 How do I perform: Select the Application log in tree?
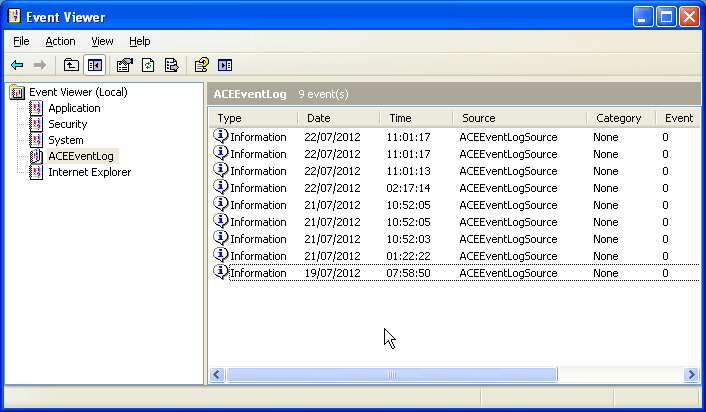pyautogui.click(x=74, y=108)
